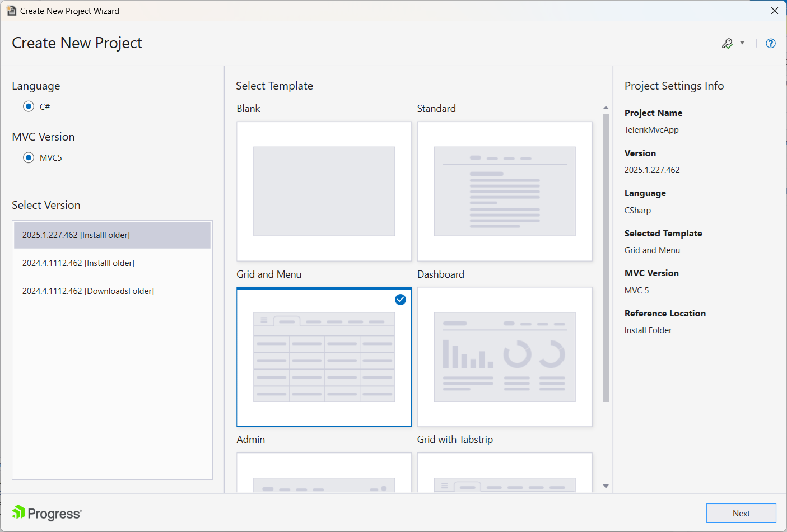
Task: Select the Dashboard template
Action: (504, 357)
